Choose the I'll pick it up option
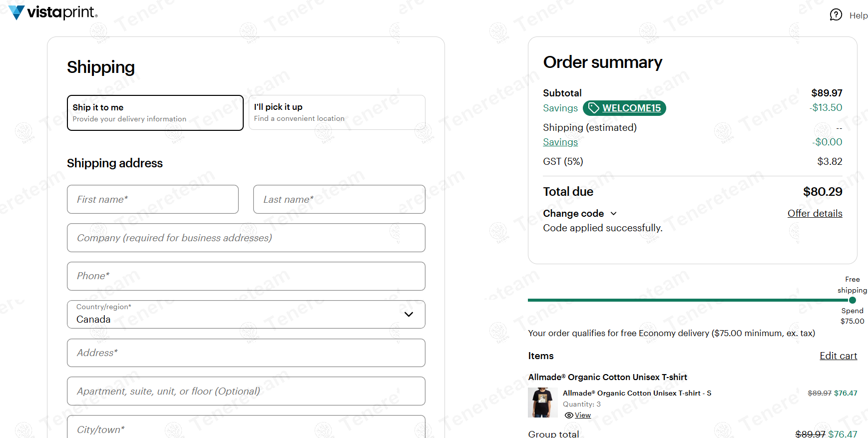Image resolution: width=868 pixels, height=438 pixels. (337, 112)
